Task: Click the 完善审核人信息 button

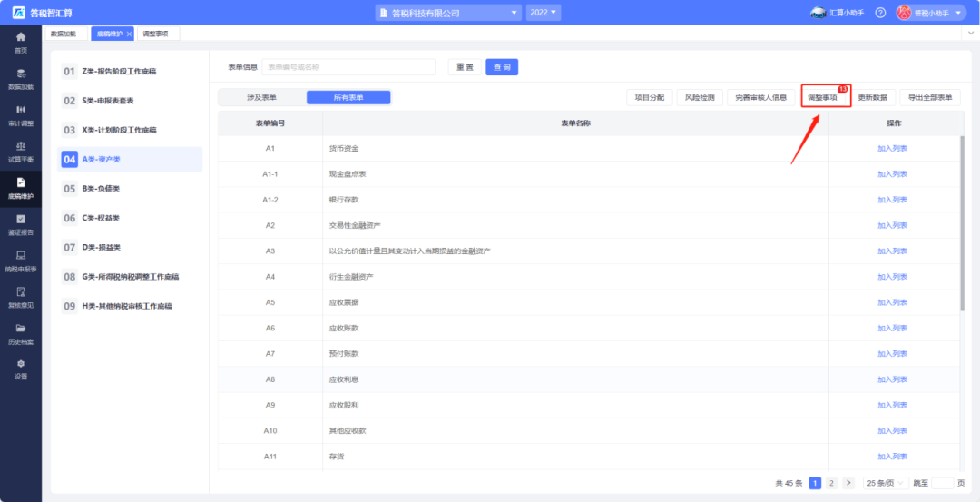Action: 761,97
